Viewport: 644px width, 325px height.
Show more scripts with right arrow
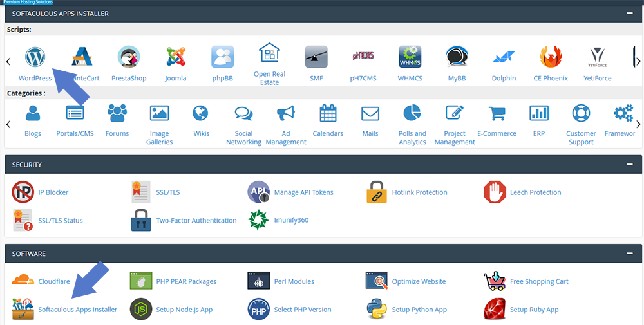[638, 62]
